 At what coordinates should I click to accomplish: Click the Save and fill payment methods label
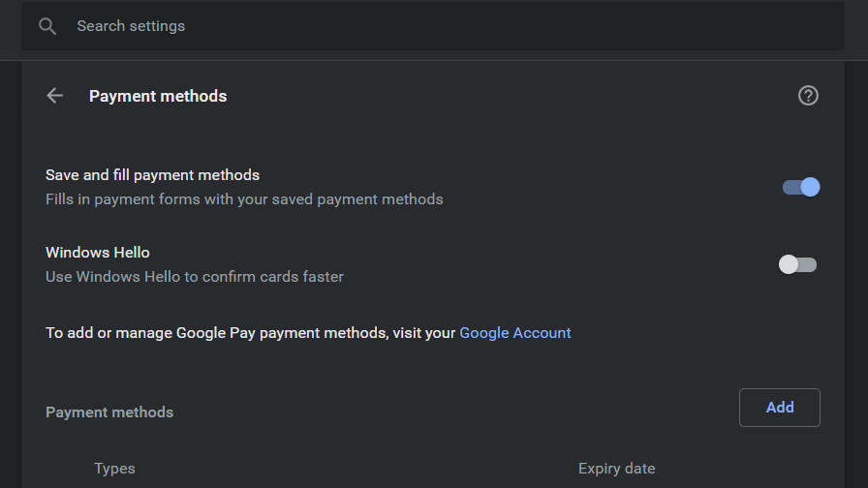pos(152,175)
